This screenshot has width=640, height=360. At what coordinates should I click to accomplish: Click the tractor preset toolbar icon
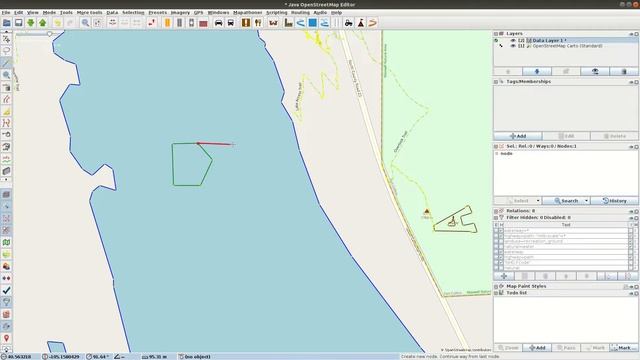click(349, 23)
